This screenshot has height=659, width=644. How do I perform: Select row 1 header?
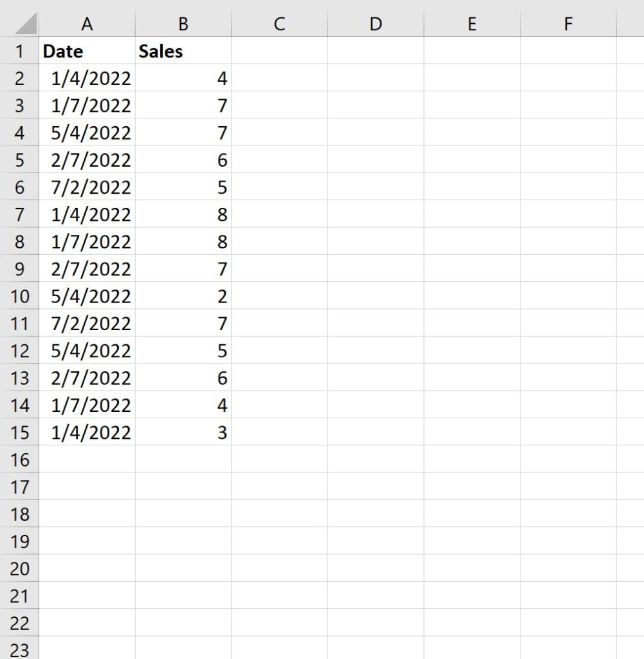coord(19,51)
